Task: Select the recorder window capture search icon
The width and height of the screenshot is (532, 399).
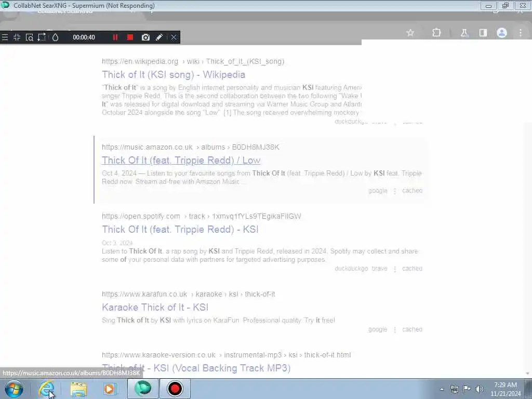Action: click(x=30, y=37)
